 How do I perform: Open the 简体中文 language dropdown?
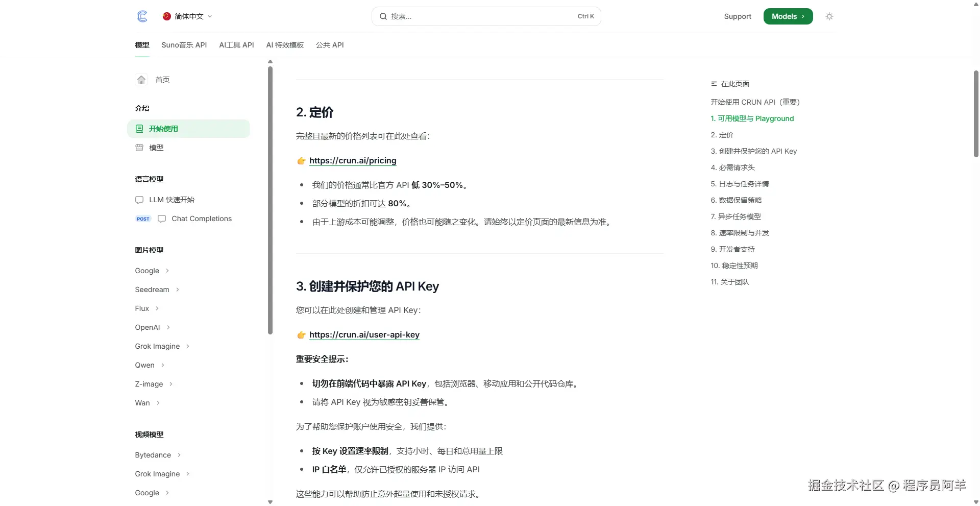187,16
